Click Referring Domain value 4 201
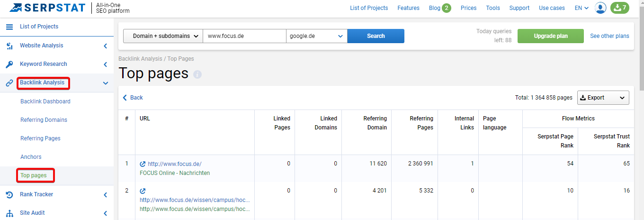This screenshot has width=644, height=220. pos(379,191)
